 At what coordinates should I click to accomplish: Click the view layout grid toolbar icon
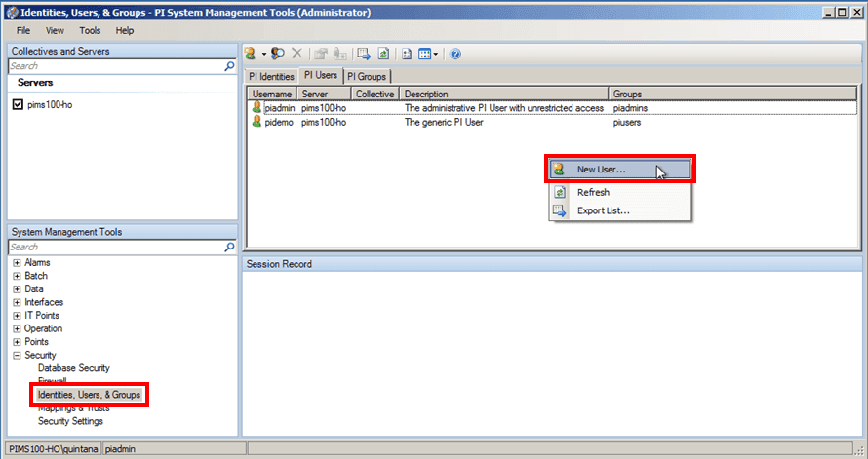point(424,54)
